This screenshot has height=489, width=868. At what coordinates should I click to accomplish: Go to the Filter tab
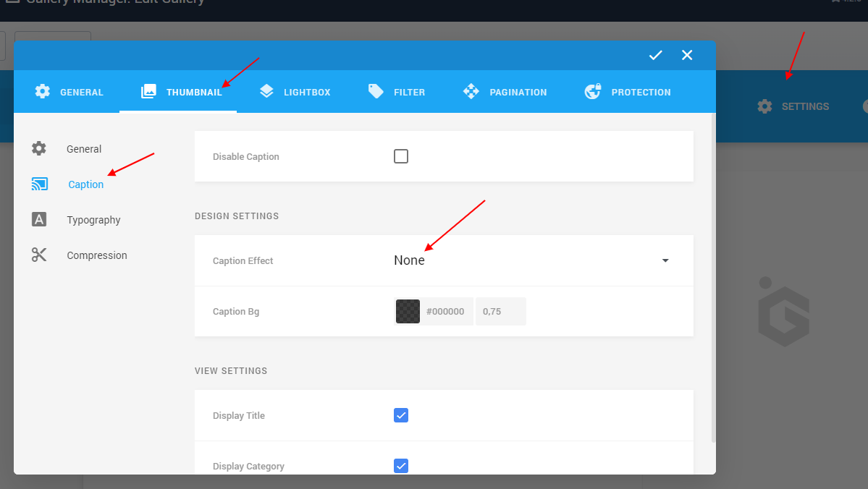point(397,92)
